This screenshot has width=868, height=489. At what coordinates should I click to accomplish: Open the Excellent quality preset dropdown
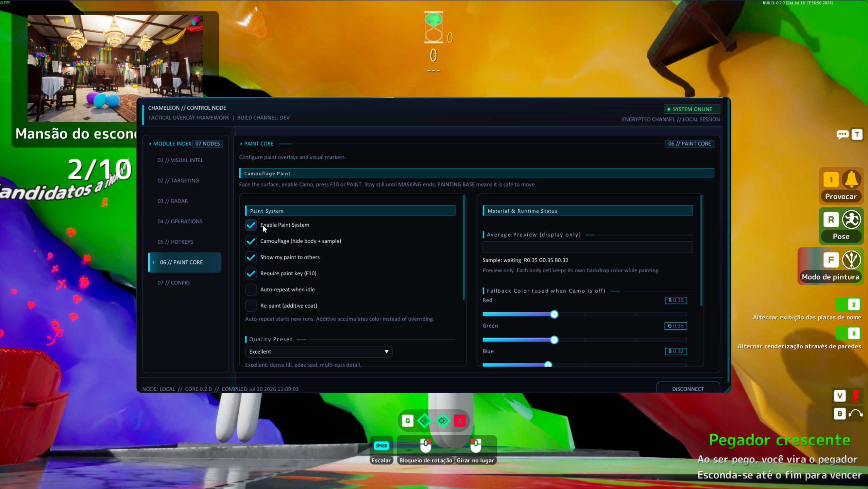pos(319,352)
